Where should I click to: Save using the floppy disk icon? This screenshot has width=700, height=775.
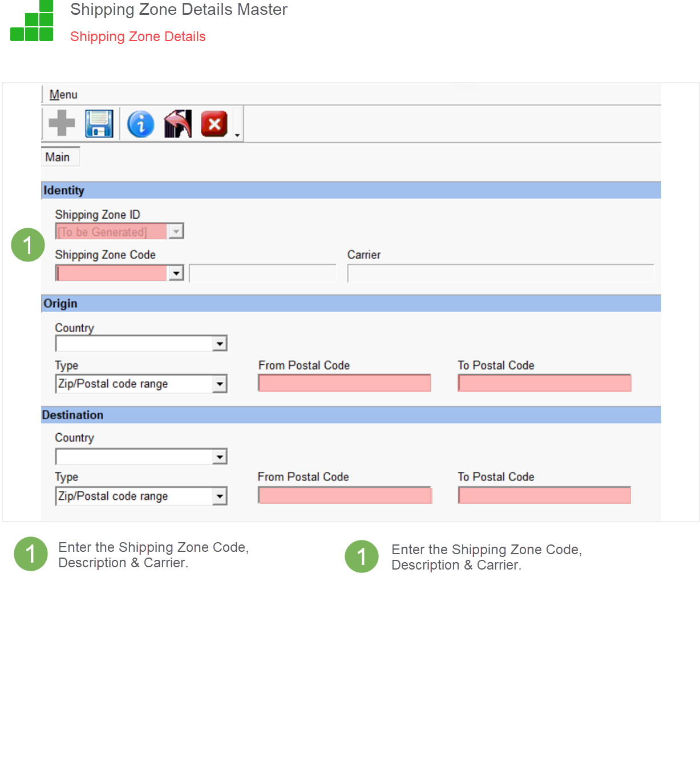[99, 123]
